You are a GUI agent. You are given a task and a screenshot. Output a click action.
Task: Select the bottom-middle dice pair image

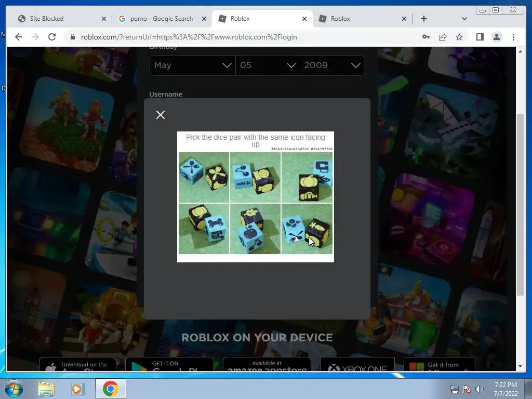point(255,229)
